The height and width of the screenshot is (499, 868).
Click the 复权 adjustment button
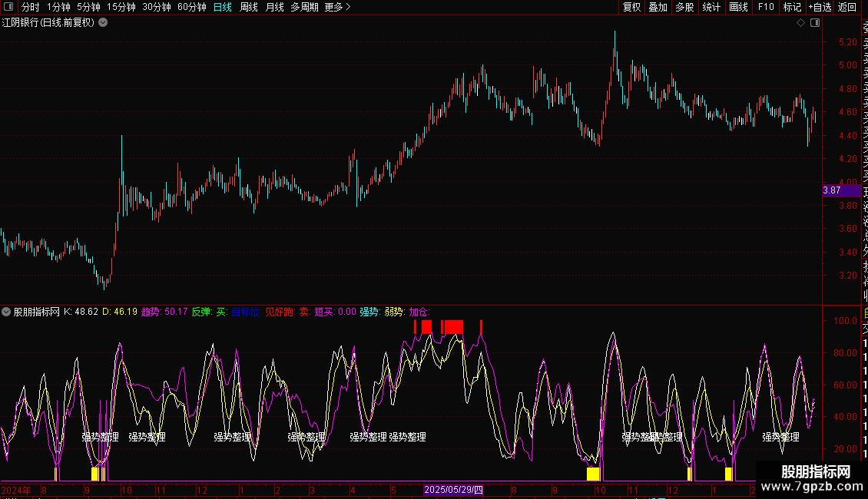pos(631,7)
